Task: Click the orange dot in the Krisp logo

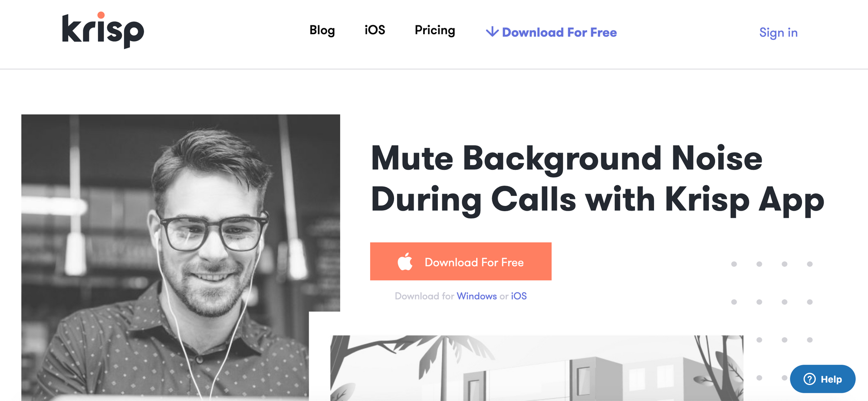Action: (101, 15)
